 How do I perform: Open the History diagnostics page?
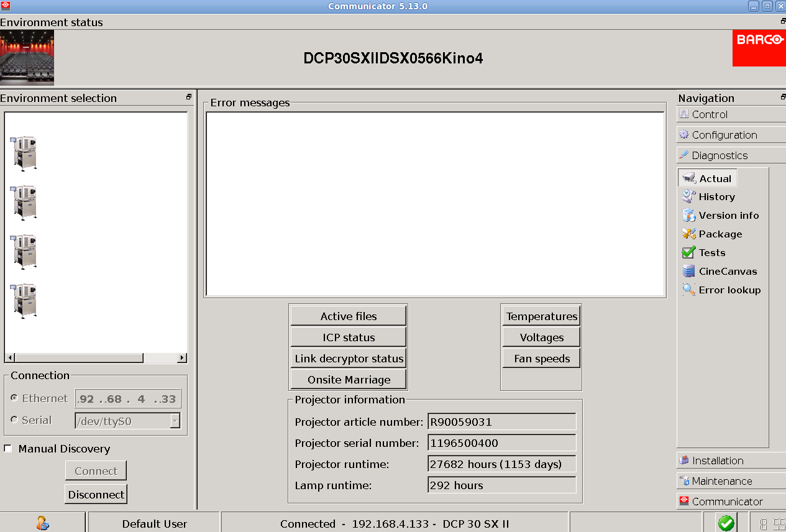click(708, 197)
